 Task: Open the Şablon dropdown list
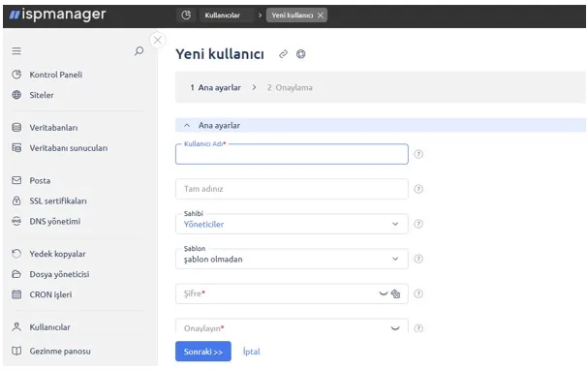[292, 259]
